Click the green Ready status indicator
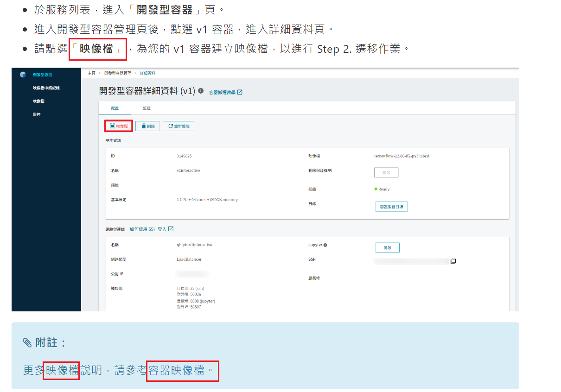561x392 pixels. coord(375,189)
